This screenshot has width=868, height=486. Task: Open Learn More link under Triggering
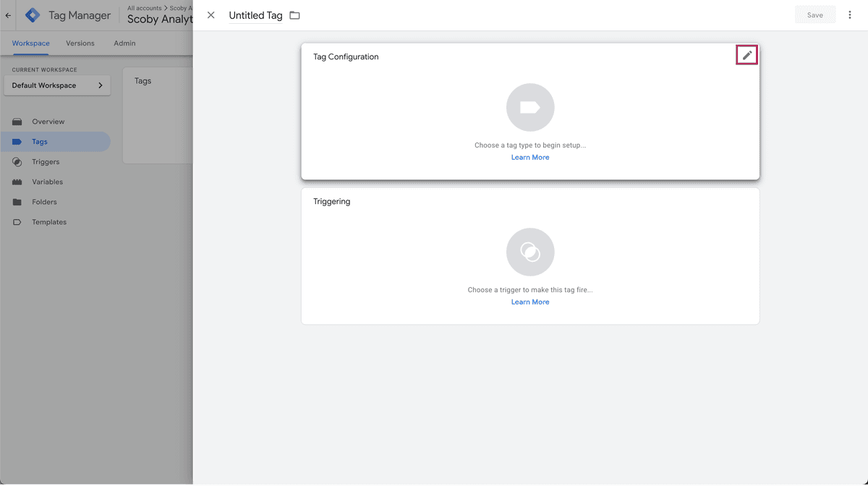click(x=530, y=302)
